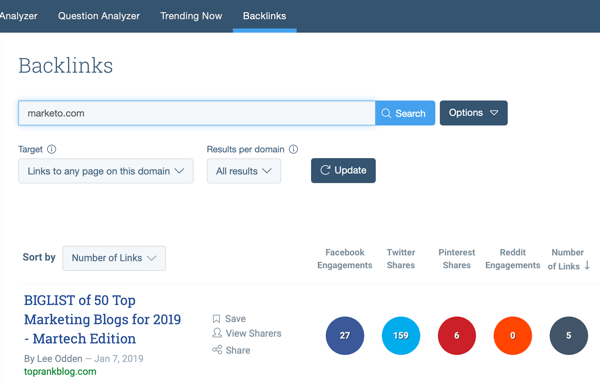Click the Share icon for the article
Viewport: 600px width, 386px height.
pyautogui.click(x=217, y=350)
